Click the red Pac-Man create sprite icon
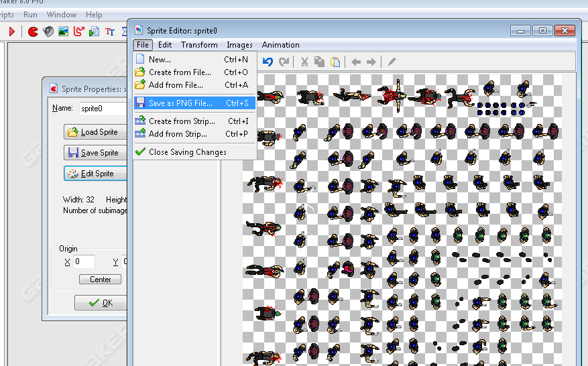The image size is (588, 366). point(33,32)
